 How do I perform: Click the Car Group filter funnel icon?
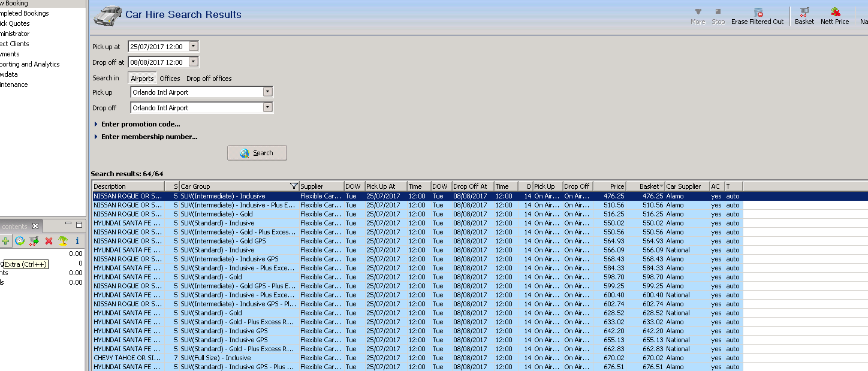pyautogui.click(x=294, y=186)
